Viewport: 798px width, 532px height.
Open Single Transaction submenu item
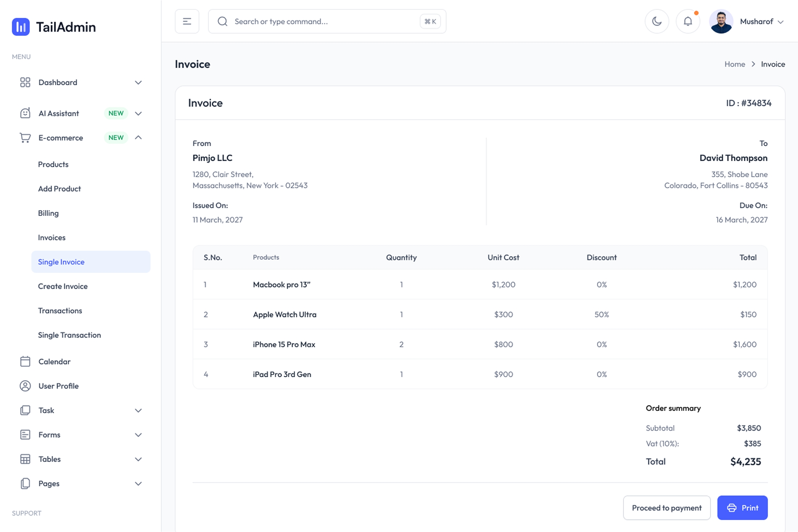70,335
